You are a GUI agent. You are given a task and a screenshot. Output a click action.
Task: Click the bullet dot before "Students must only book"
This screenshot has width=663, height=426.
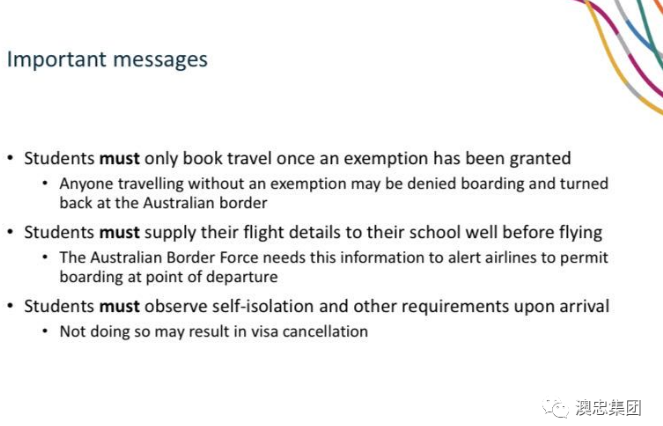[x=11, y=159]
